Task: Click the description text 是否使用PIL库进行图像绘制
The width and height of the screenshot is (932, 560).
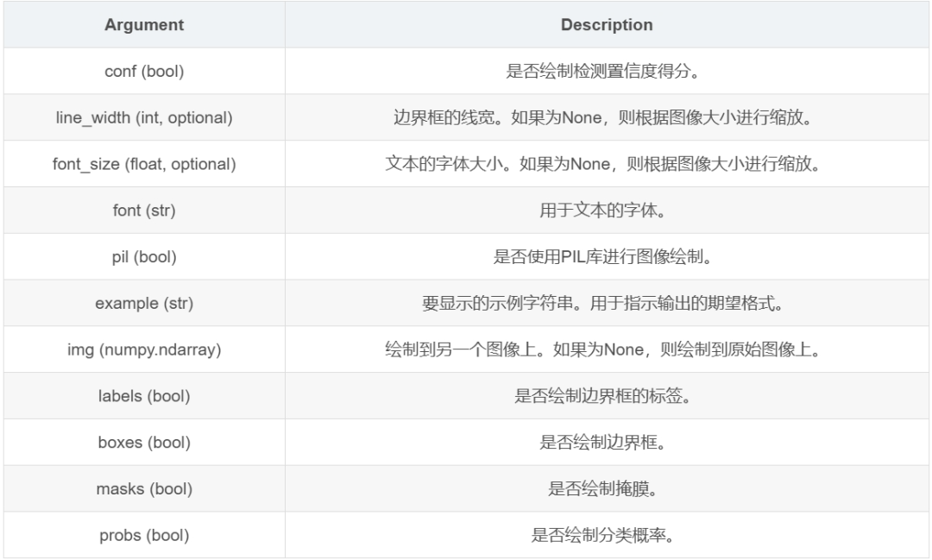Action: click(607, 257)
